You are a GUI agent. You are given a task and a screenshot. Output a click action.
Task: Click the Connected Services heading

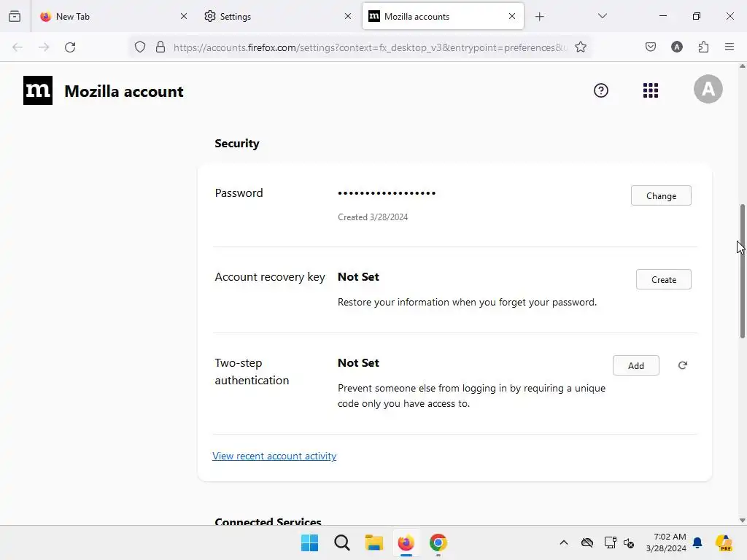(x=268, y=521)
